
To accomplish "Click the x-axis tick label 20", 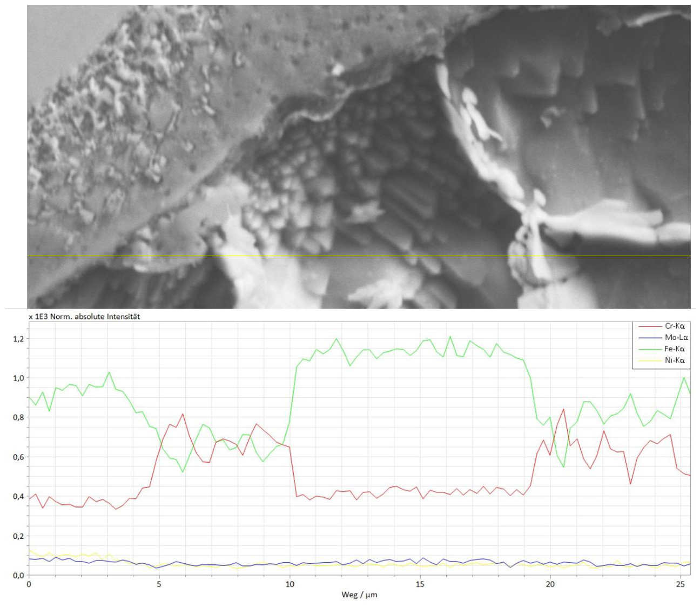I will point(550,584).
